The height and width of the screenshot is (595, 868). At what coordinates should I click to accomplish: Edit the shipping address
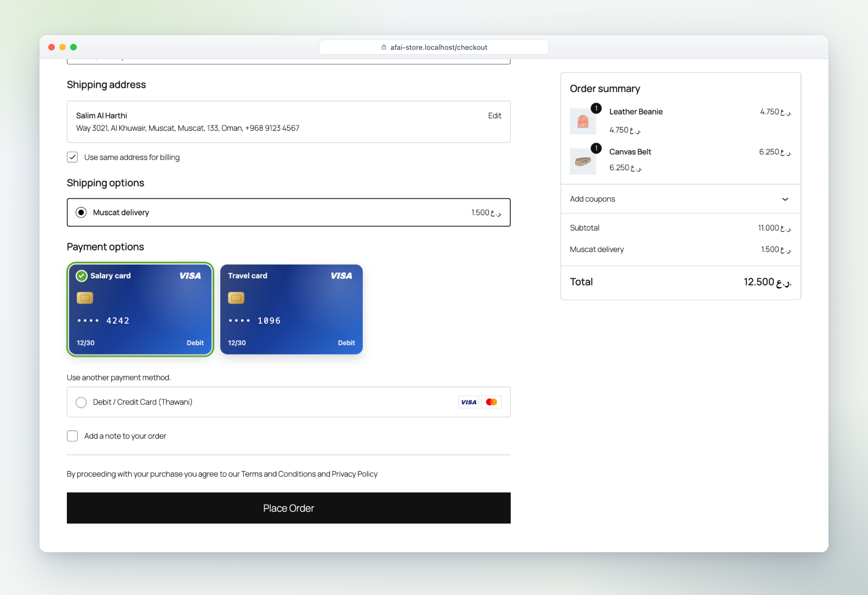click(495, 116)
